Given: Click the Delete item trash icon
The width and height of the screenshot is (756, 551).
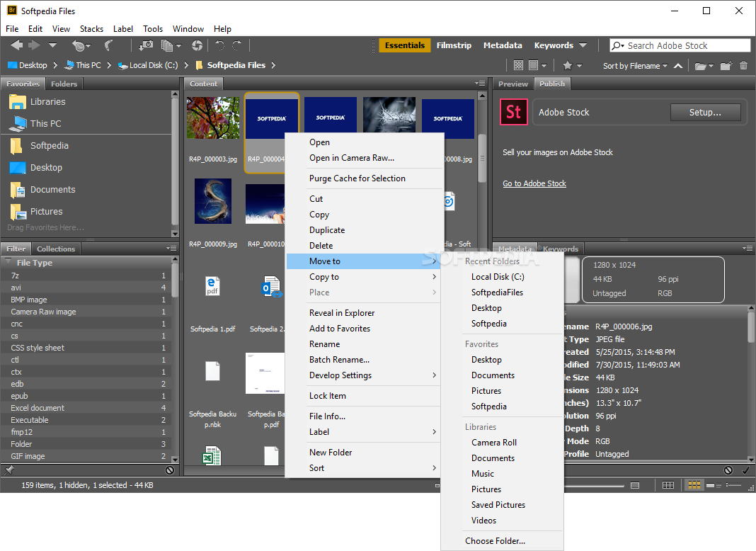Looking at the screenshot, I should coord(743,65).
